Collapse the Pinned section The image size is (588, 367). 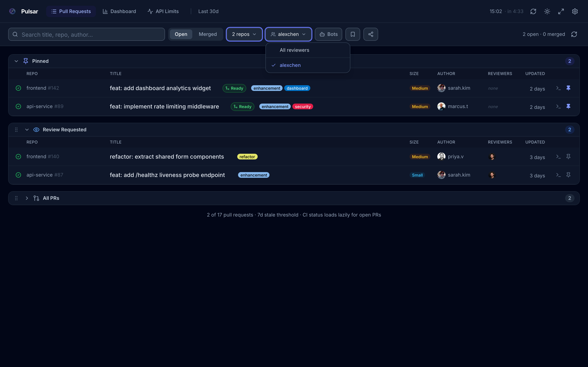pyautogui.click(x=16, y=61)
